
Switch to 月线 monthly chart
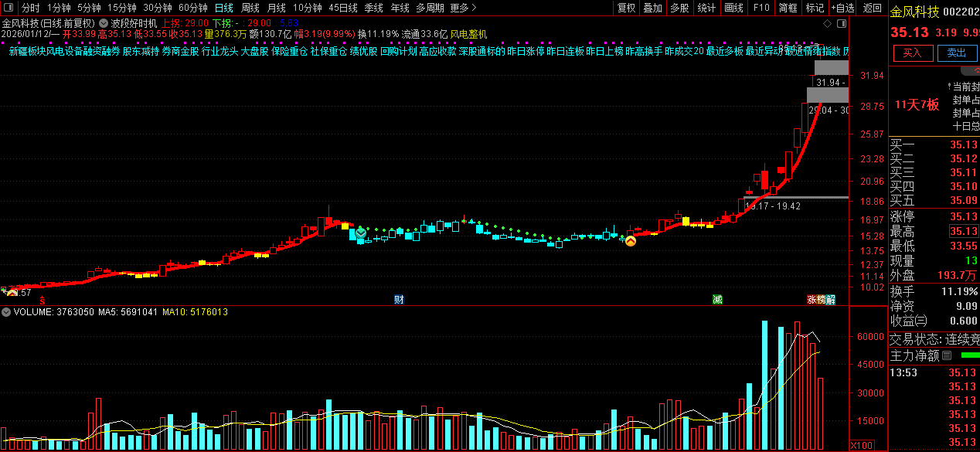276,8
